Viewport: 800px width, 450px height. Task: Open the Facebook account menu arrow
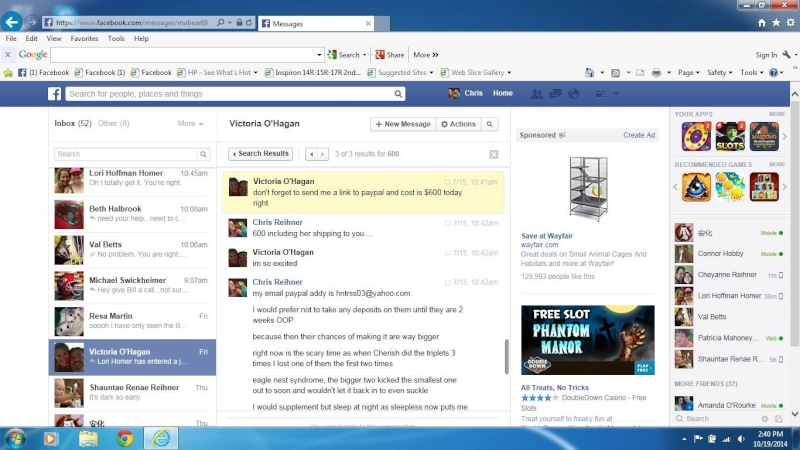click(x=616, y=94)
